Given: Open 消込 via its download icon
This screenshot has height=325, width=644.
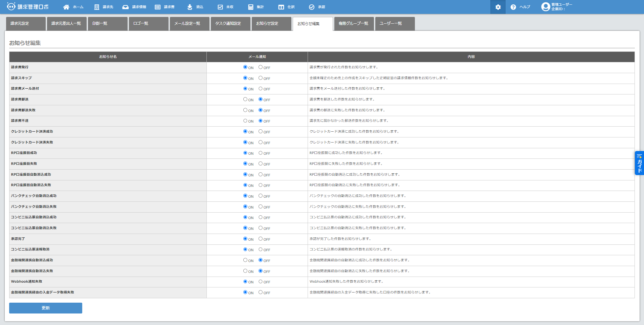Looking at the screenshot, I should [x=190, y=7].
